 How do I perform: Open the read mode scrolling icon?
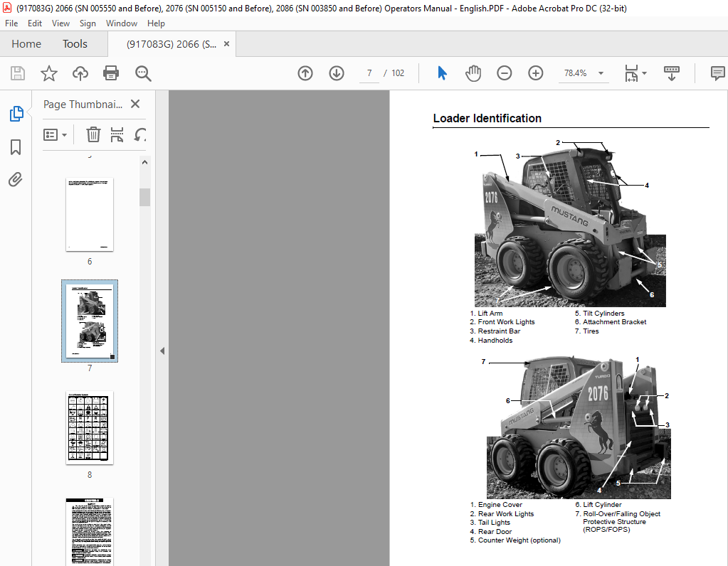(671, 73)
